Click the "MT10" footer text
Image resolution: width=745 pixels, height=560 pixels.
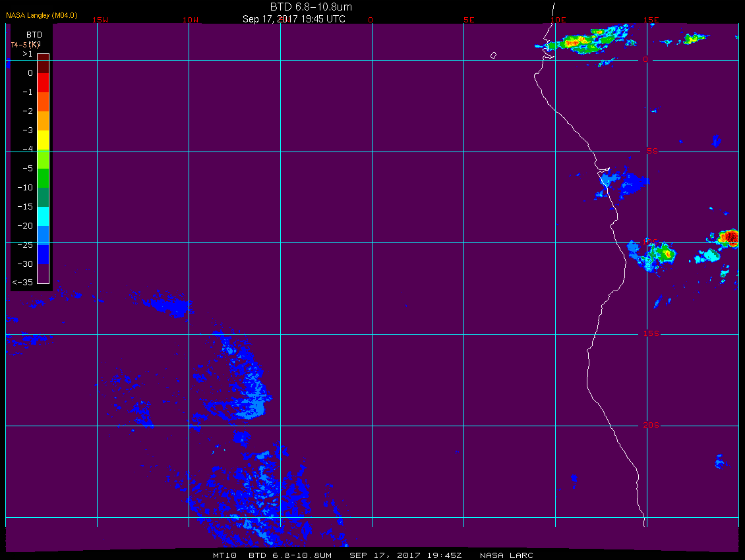tap(224, 555)
